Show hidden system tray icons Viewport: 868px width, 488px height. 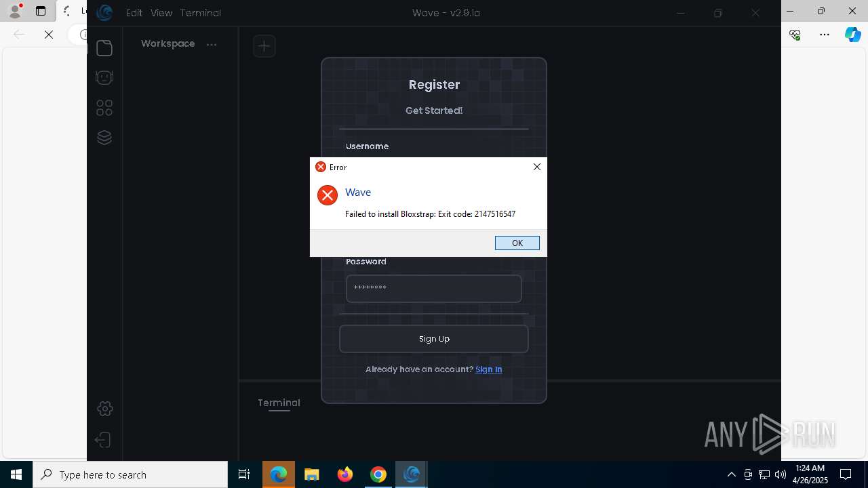[731, 474]
